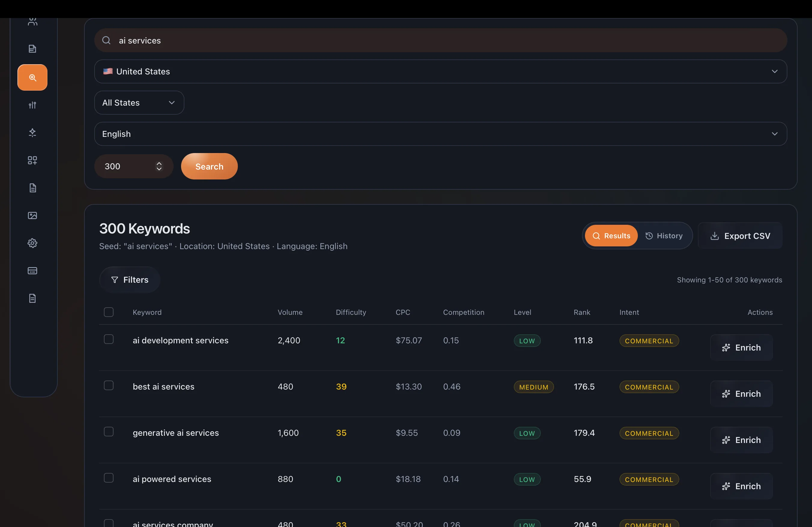
Task: Open the settings gear sidebar icon
Action: [32, 243]
